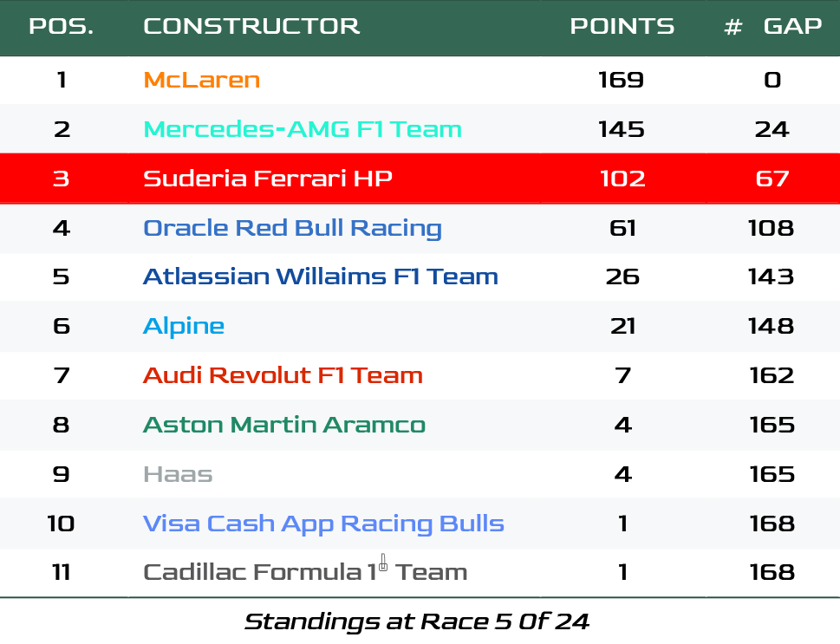Open Aston Martin Aramco entry
This screenshot has height=644, width=840.
point(284,425)
